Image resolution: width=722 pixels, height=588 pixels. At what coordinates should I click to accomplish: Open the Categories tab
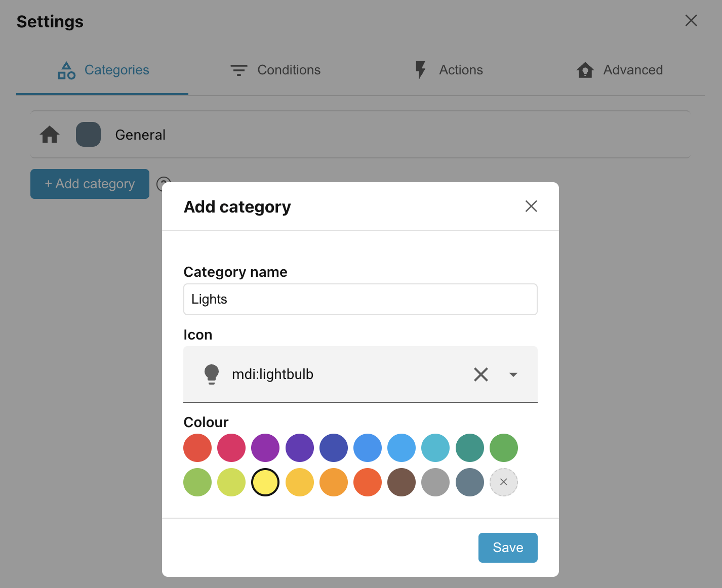102,70
